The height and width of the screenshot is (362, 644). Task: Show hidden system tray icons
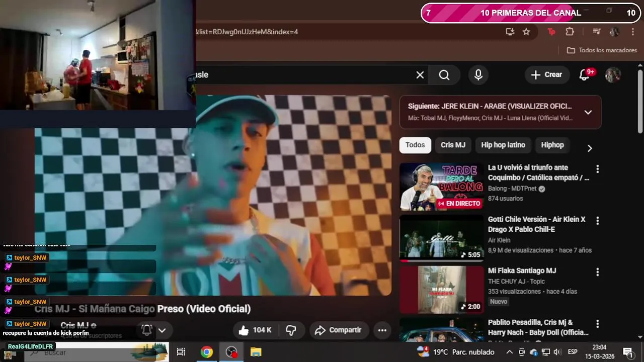pos(509,352)
